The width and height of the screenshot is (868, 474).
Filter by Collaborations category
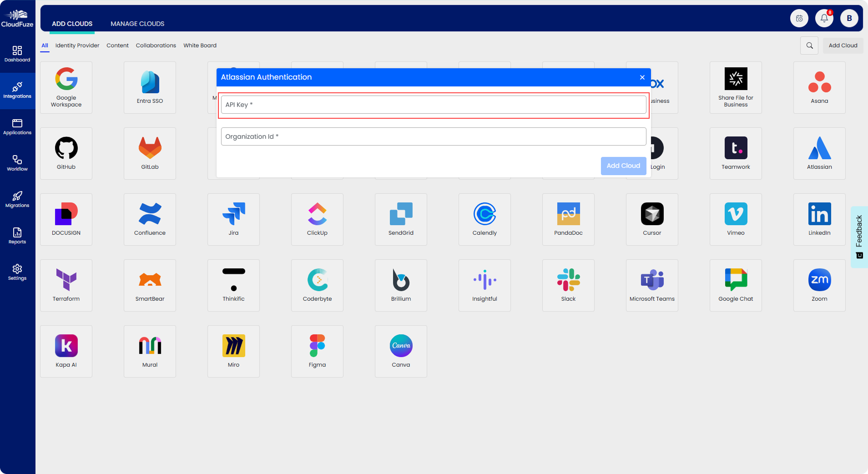pyautogui.click(x=156, y=45)
